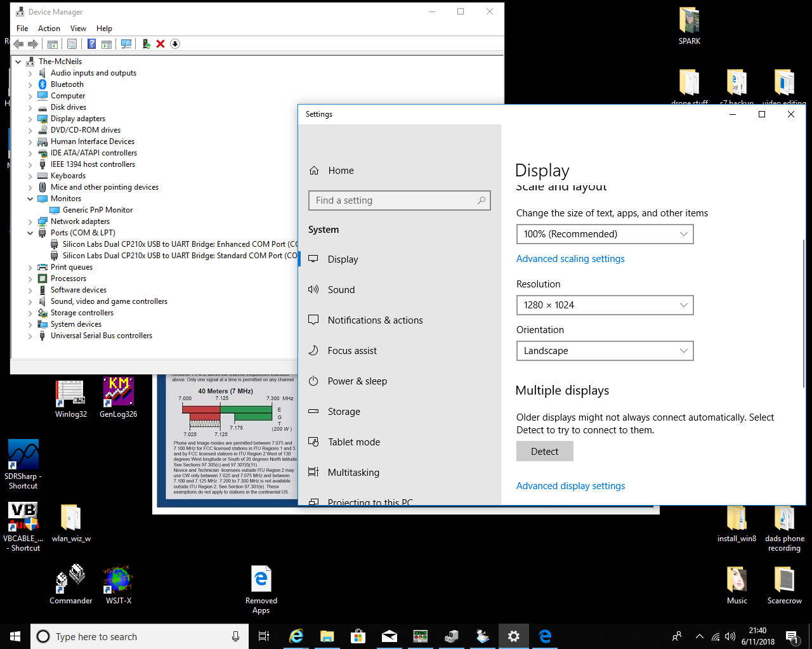Open the Removed Apps desktop file
The height and width of the screenshot is (649, 812).
261,589
